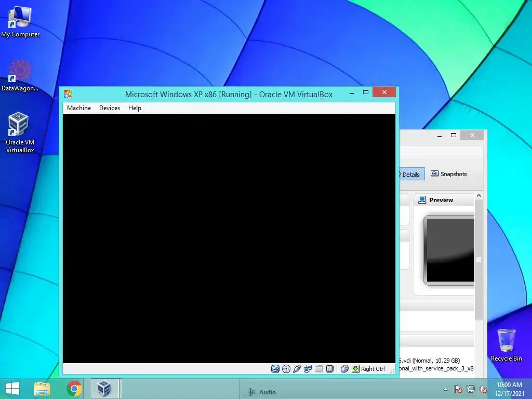Click the Windows XP icon in VM title bar

pyautogui.click(x=68, y=94)
